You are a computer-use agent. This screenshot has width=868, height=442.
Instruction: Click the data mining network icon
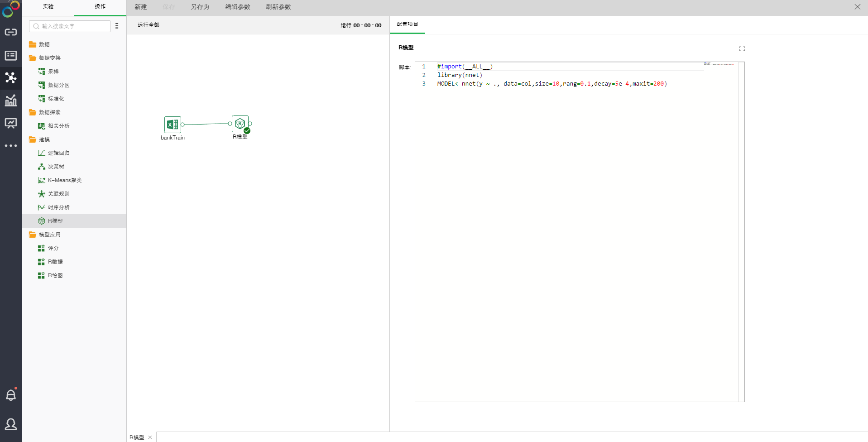click(11, 77)
